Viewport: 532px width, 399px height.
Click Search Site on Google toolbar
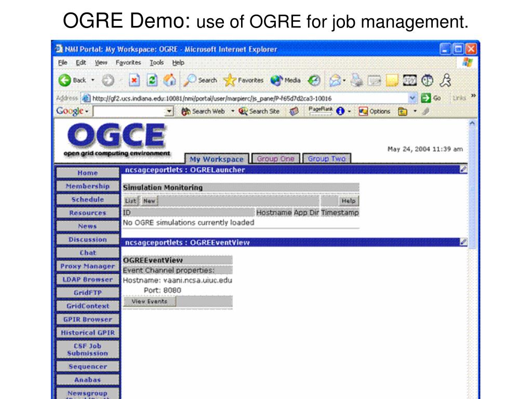click(x=259, y=111)
